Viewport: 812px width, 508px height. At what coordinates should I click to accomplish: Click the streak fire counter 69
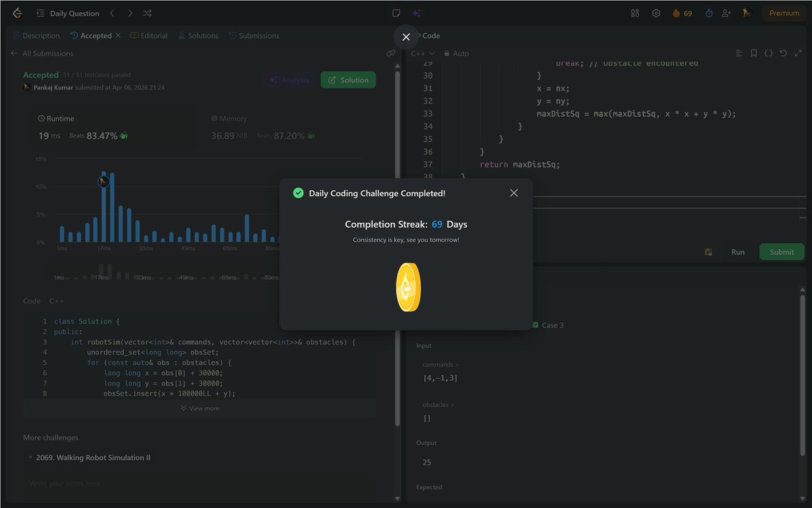[681, 13]
